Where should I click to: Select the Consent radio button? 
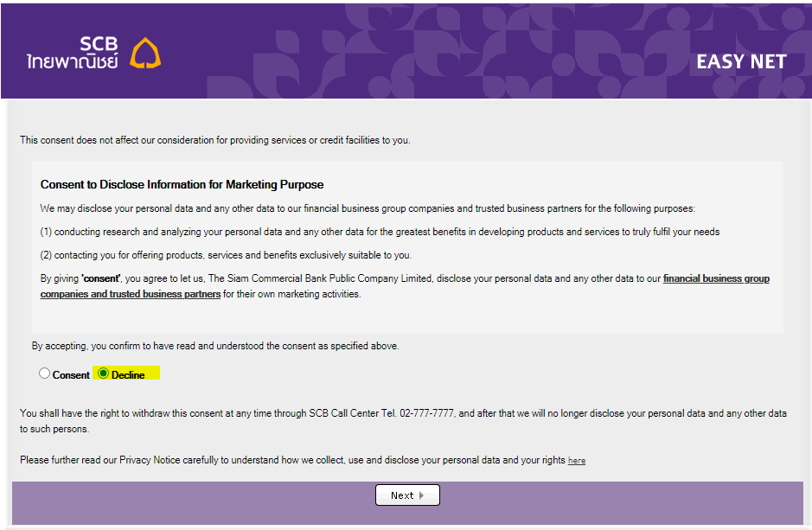(x=45, y=374)
